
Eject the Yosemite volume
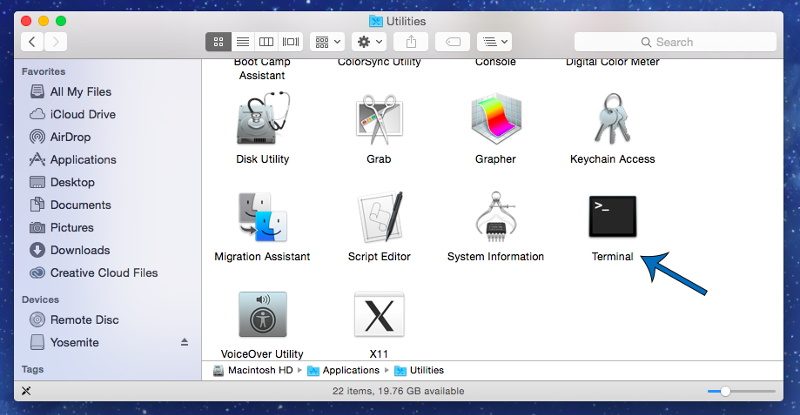[185, 343]
